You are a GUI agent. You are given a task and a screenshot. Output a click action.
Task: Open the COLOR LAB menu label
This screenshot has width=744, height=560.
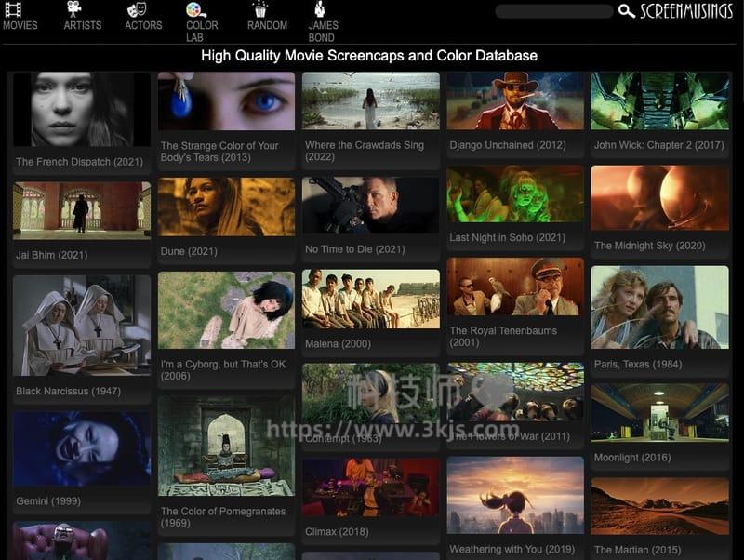[x=202, y=32]
